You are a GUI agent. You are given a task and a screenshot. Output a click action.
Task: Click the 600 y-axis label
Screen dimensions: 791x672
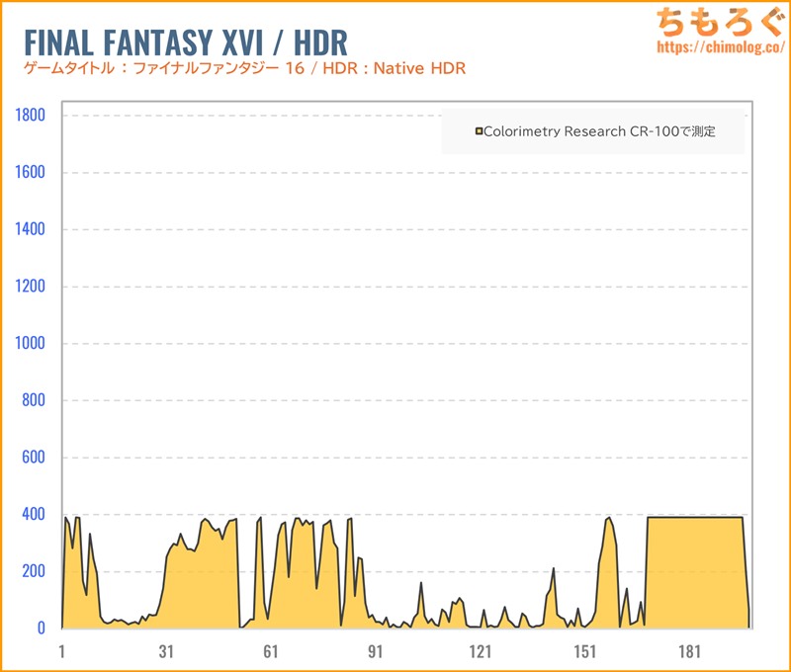coord(34,458)
